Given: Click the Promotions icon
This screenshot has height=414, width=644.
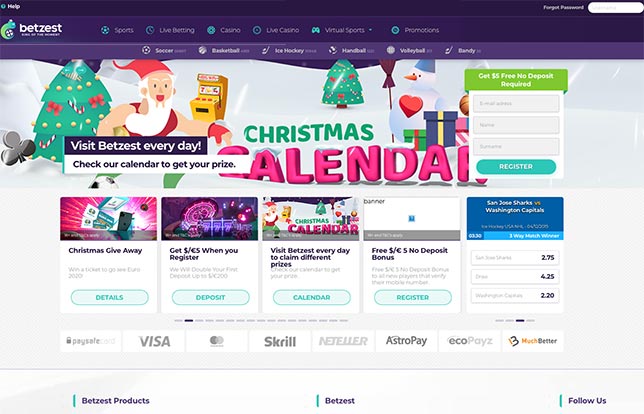Looking at the screenshot, I should [x=395, y=30].
